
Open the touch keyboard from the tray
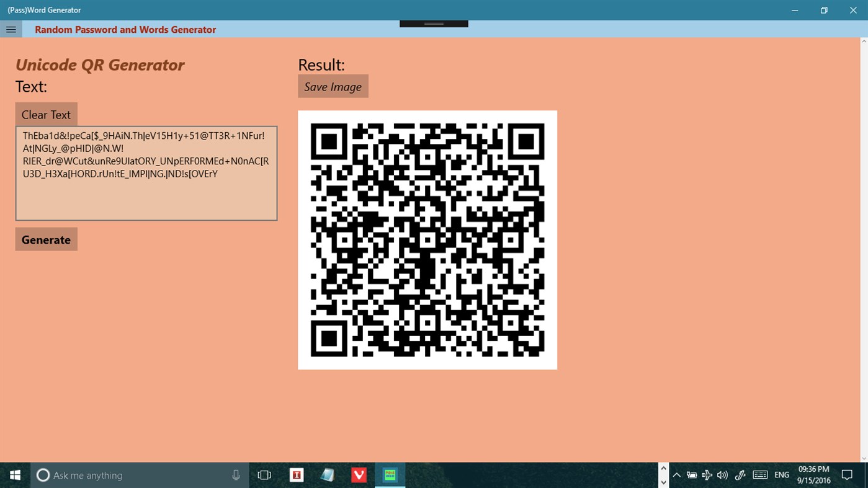(x=760, y=474)
